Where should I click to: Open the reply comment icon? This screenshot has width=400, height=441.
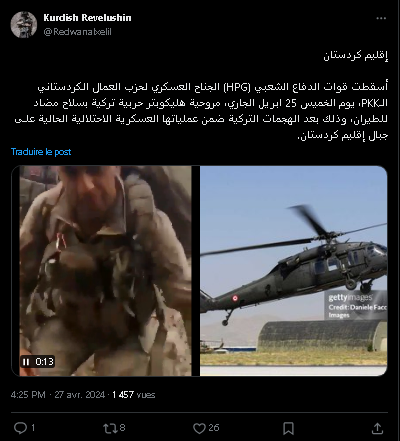tap(20, 428)
